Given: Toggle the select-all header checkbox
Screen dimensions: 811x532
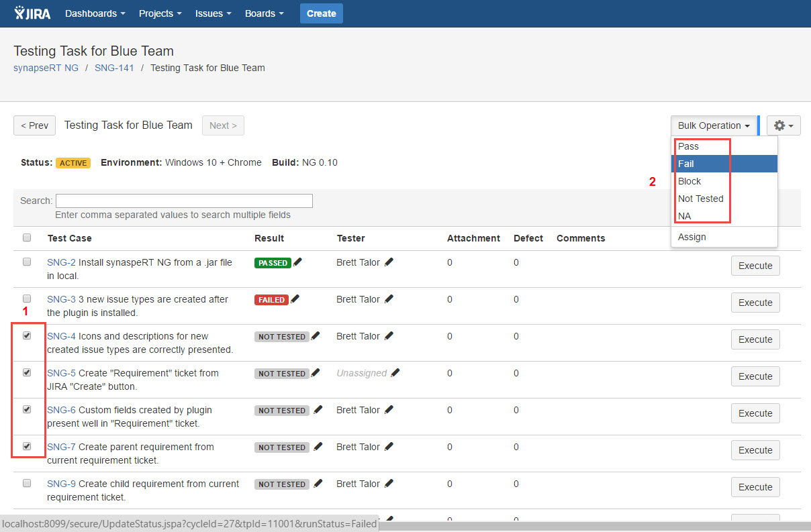Looking at the screenshot, I should click(x=27, y=237).
